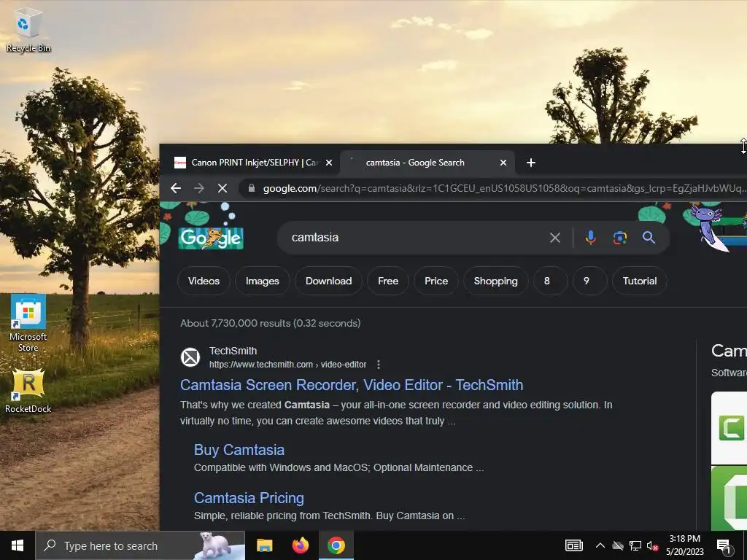This screenshot has width=747, height=560.
Task: Launch the RocketDock desktop shortcut
Action: pos(28,391)
